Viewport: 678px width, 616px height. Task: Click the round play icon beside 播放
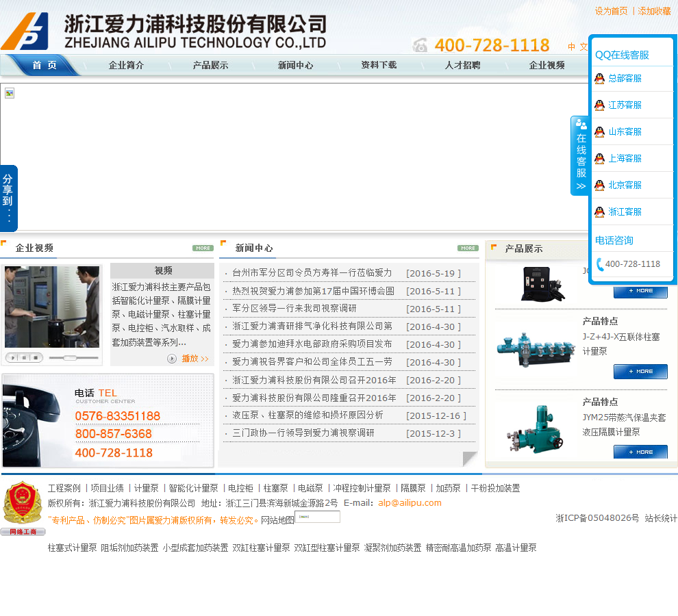[172, 359]
